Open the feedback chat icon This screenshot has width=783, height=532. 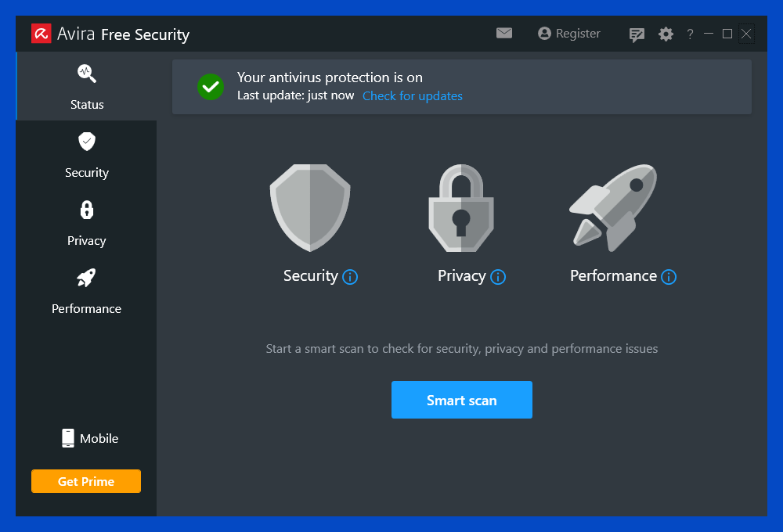637,34
